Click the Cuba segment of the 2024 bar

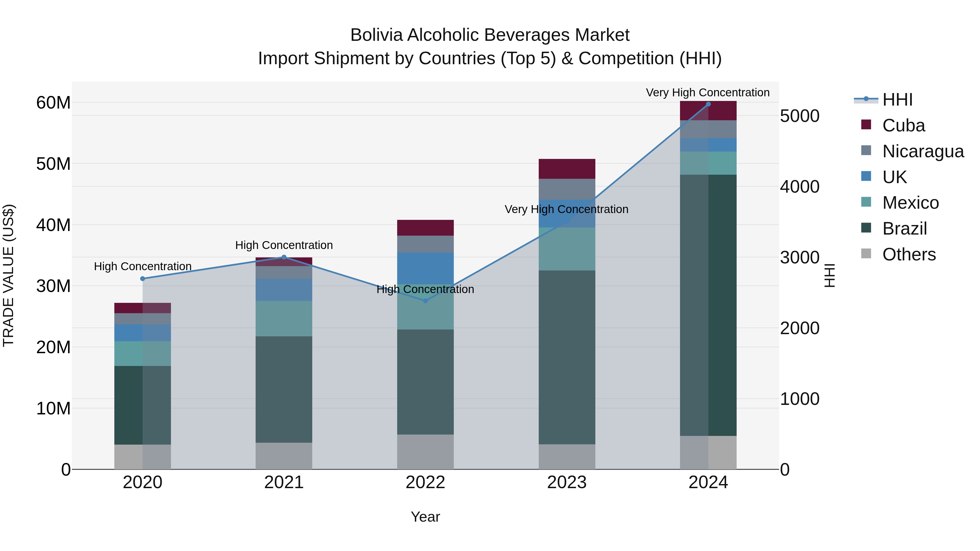tap(708, 111)
